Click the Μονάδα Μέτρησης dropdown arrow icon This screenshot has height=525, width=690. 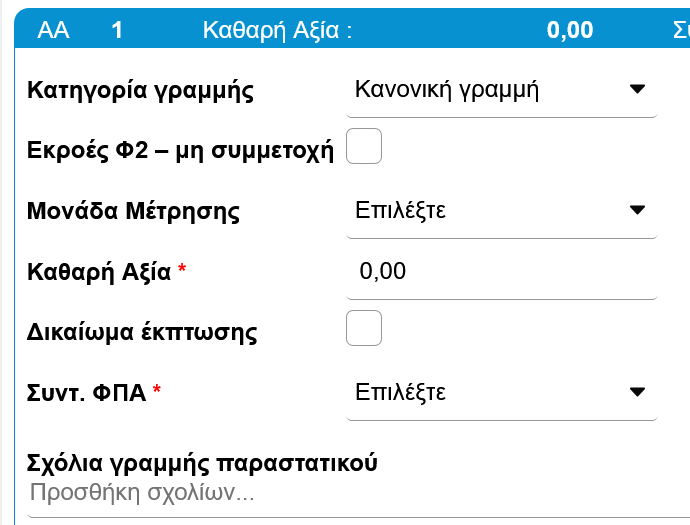pyautogui.click(x=637, y=211)
